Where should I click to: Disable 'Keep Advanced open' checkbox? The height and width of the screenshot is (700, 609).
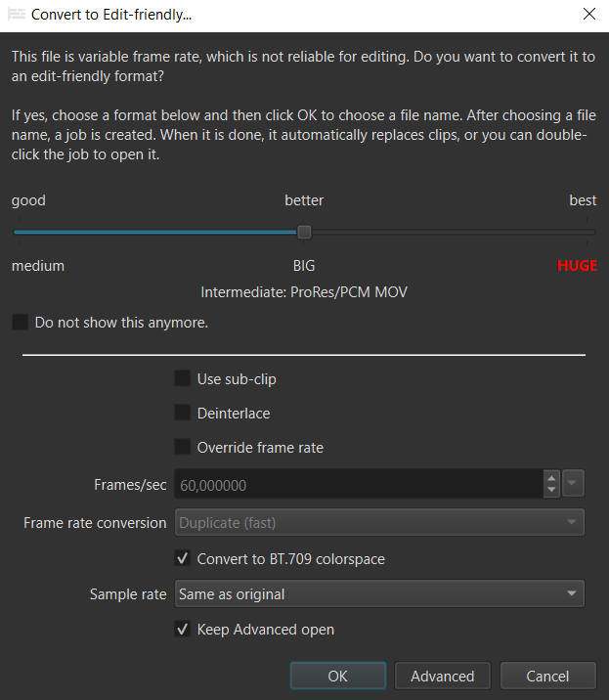point(182,630)
